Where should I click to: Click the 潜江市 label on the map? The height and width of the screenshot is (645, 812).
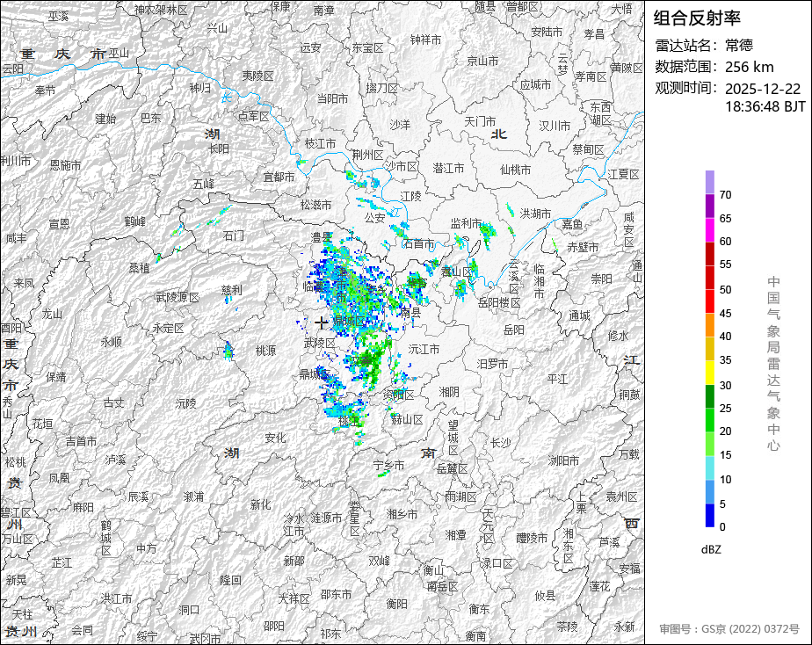(448, 168)
